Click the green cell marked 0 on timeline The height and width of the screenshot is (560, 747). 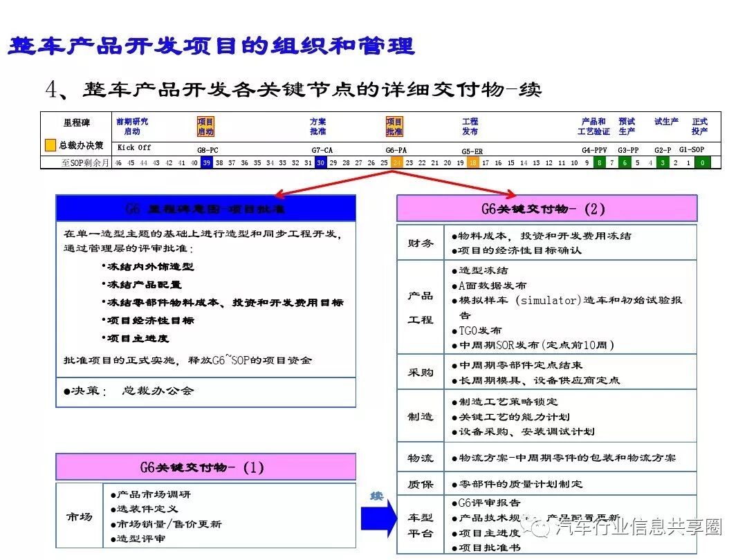(703, 163)
